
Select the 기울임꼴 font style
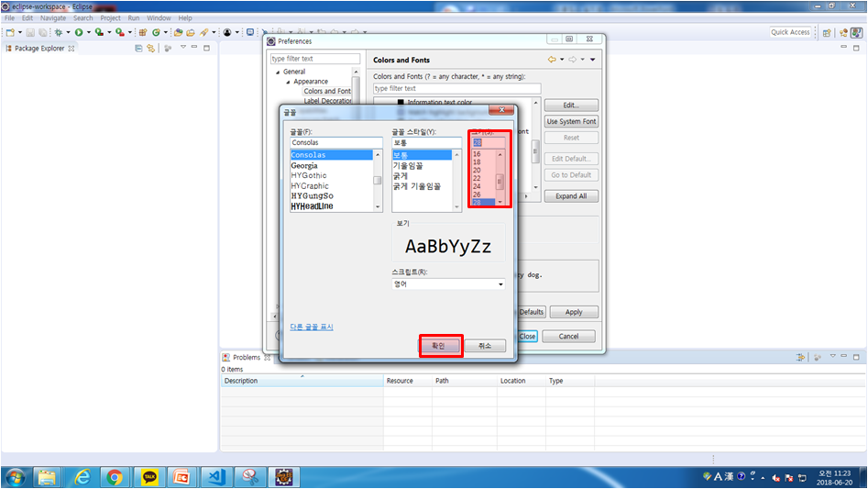tap(408, 165)
